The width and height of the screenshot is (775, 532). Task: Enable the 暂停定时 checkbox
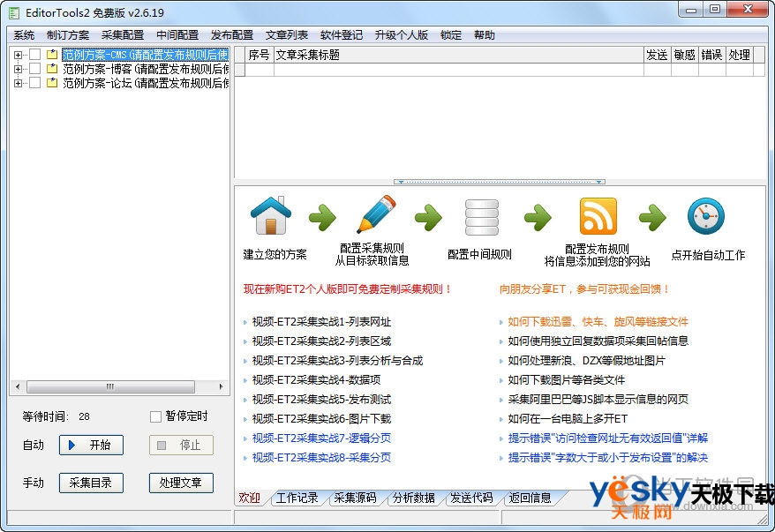pyautogui.click(x=156, y=416)
